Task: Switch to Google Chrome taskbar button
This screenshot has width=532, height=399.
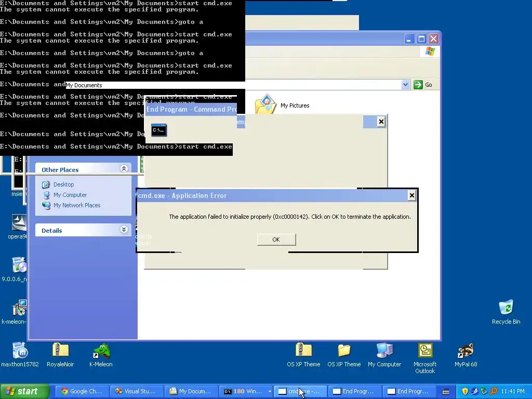Action: coord(82,391)
